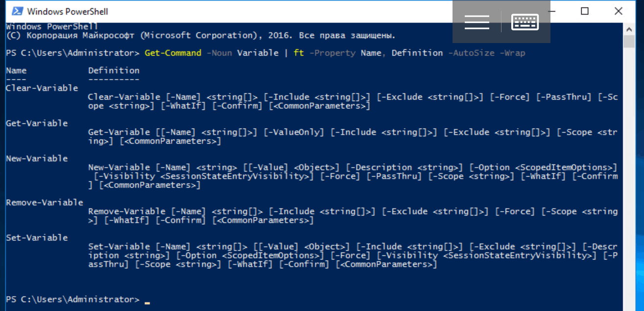Click the Name column header
644x311 pixels.
[16, 70]
